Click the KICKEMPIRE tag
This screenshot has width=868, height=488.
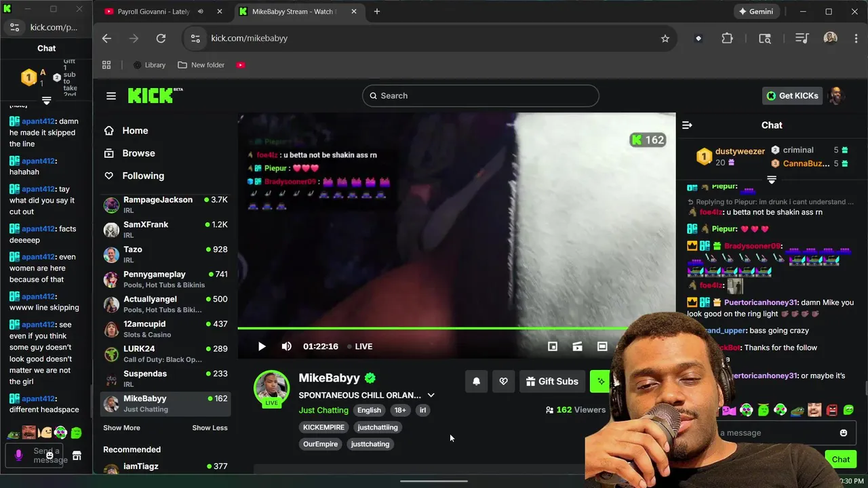(324, 427)
